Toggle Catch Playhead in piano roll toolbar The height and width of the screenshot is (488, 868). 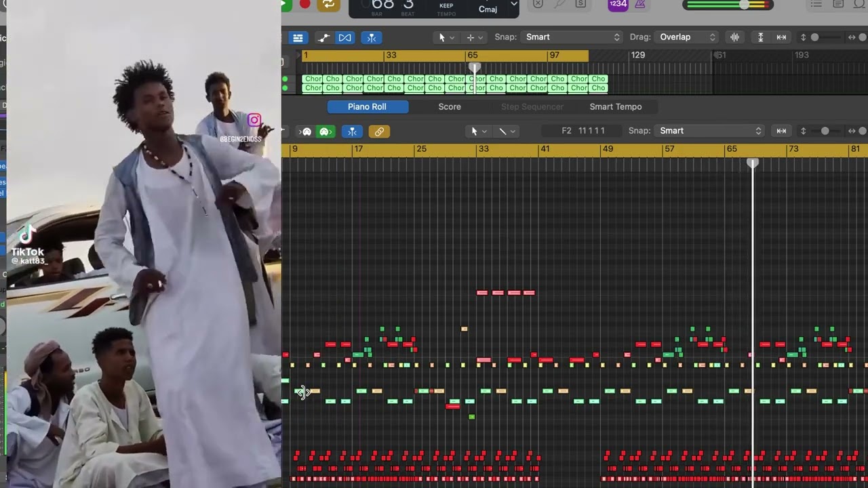coord(352,131)
